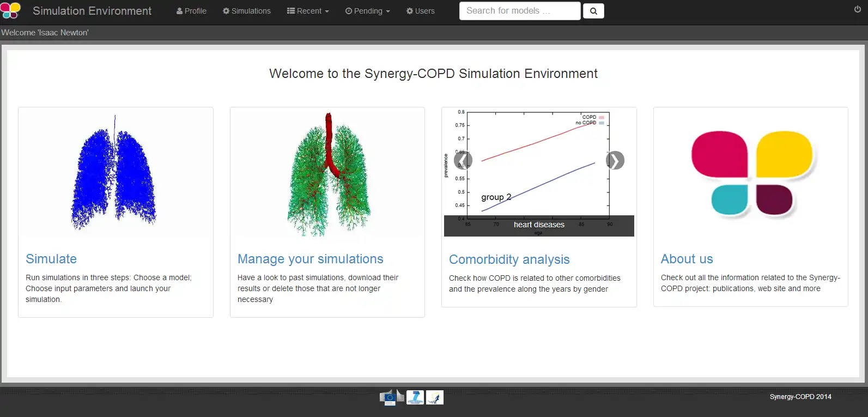Open the Users menu item
Viewport: 868px width, 417px height.
[x=421, y=11]
